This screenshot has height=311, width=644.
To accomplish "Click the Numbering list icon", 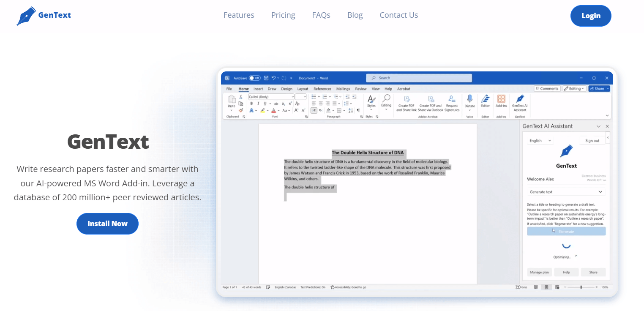I will click(325, 97).
